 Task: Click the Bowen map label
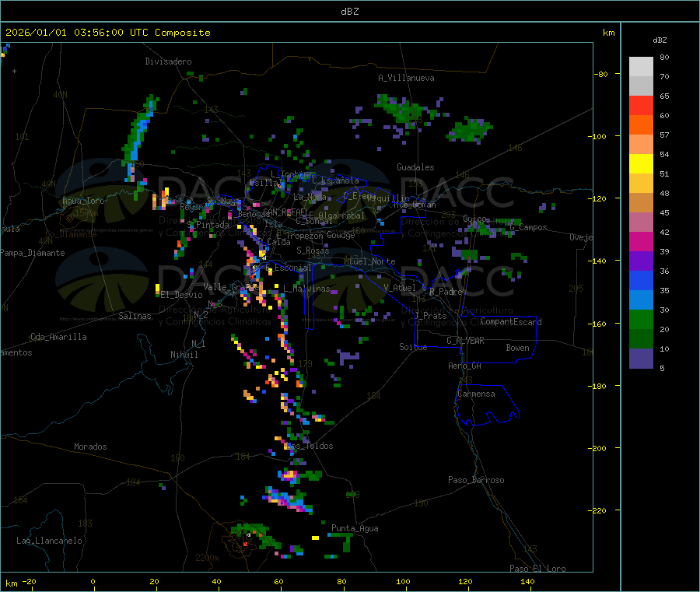tap(518, 349)
